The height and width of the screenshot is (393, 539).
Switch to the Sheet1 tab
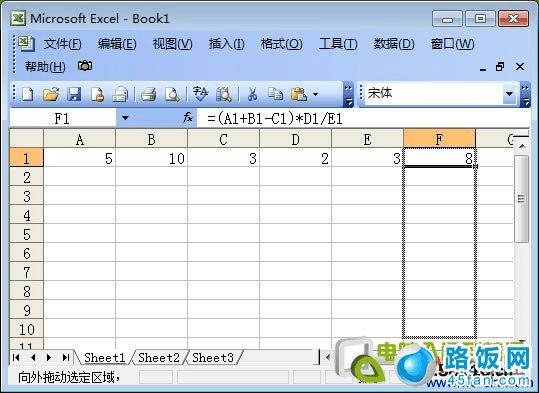click(104, 358)
